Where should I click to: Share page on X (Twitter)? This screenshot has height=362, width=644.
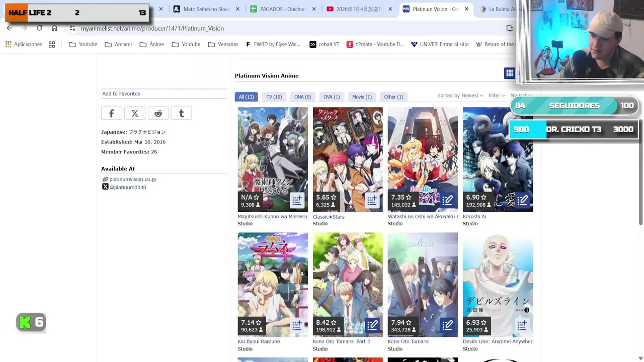(x=135, y=114)
